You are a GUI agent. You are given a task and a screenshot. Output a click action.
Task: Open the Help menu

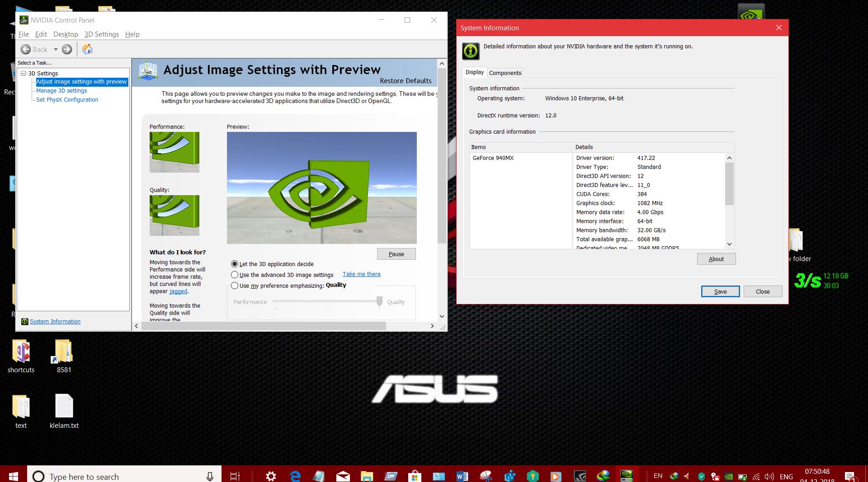click(132, 34)
